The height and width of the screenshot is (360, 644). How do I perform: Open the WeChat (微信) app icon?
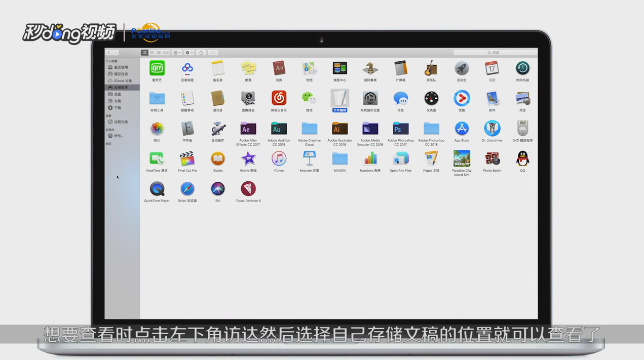(309, 98)
